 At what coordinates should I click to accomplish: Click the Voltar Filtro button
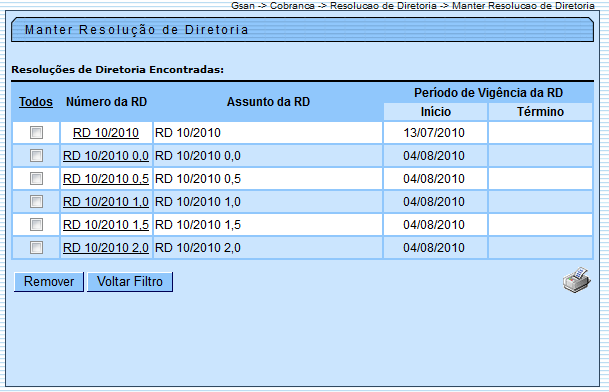[x=130, y=282]
